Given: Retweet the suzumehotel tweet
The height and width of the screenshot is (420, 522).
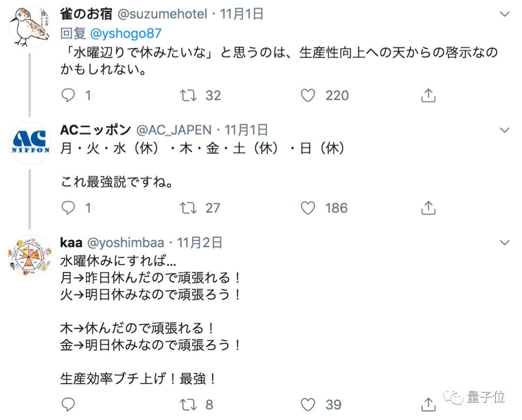Looking at the screenshot, I should [188, 96].
